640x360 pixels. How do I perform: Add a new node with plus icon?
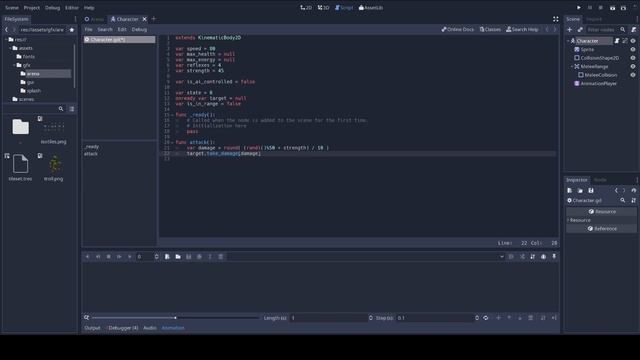[569, 29]
